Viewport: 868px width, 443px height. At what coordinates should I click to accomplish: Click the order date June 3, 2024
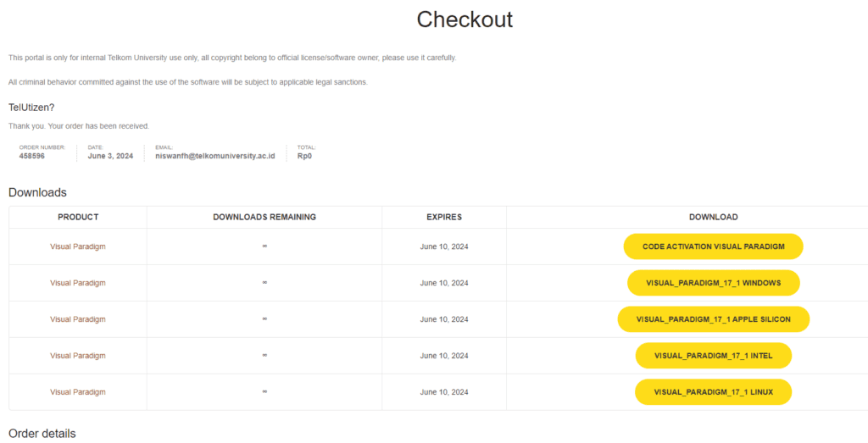(110, 156)
